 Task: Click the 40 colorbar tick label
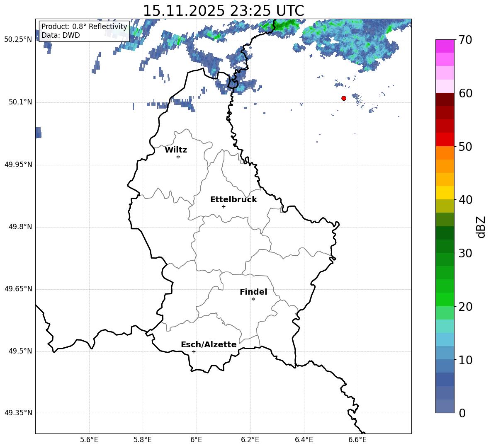click(x=466, y=200)
